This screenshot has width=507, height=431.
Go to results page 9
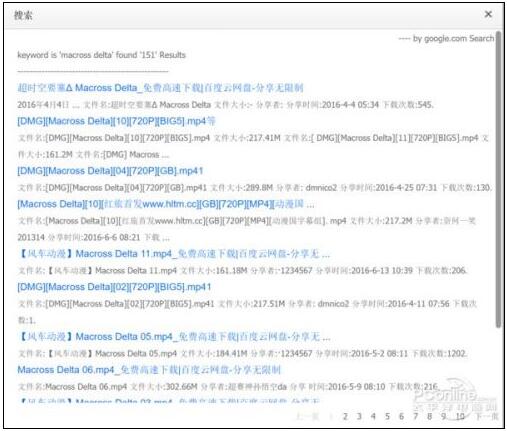pyautogui.click(x=444, y=416)
